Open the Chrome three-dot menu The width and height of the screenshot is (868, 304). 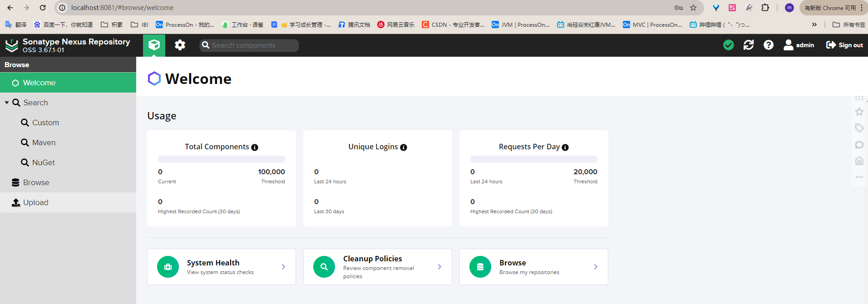[862, 8]
